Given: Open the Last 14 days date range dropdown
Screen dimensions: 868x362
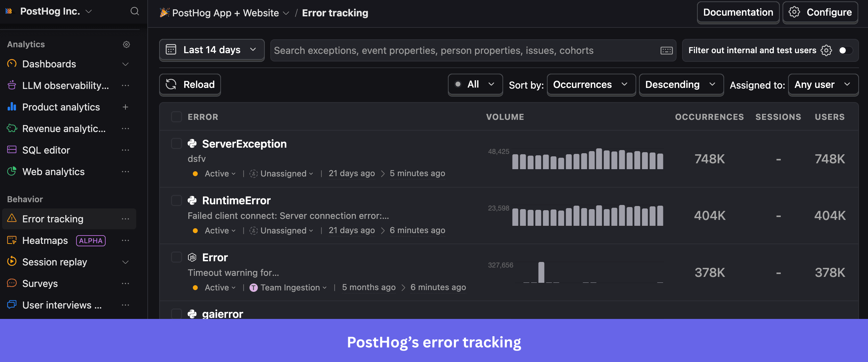Looking at the screenshot, I should click(211, 50).
